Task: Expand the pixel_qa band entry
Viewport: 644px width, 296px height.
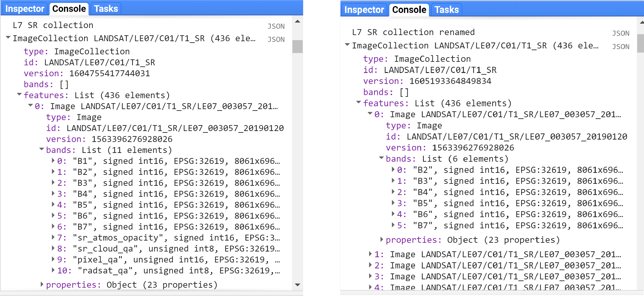Action: pyautogui.click(x=53, y=259)
